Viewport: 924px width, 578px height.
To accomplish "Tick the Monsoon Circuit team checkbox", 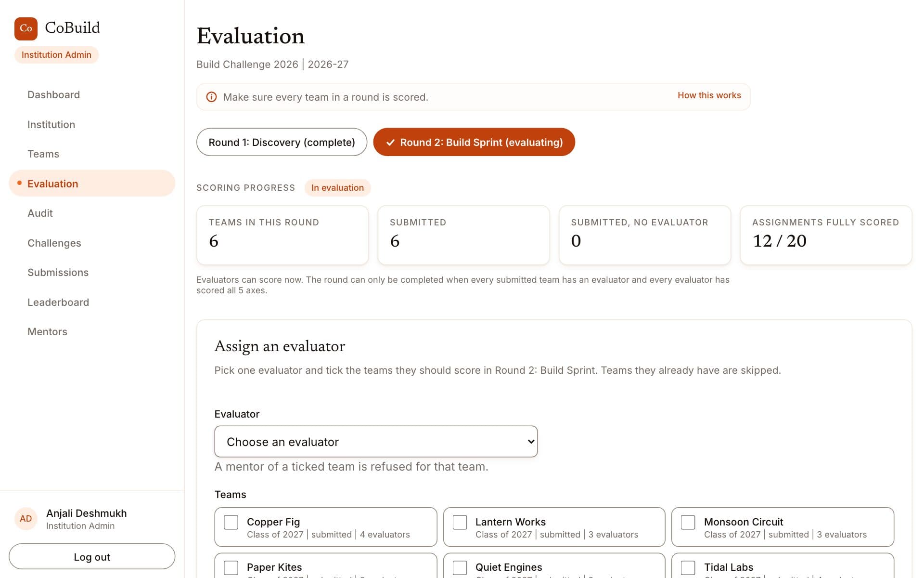I will [x=688, y=523].
